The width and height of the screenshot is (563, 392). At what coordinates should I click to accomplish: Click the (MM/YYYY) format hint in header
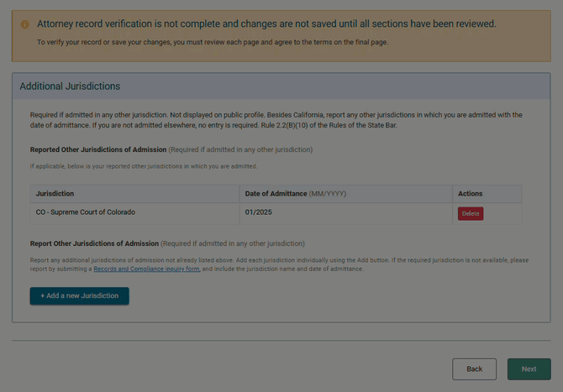click(x=327, y=194)
